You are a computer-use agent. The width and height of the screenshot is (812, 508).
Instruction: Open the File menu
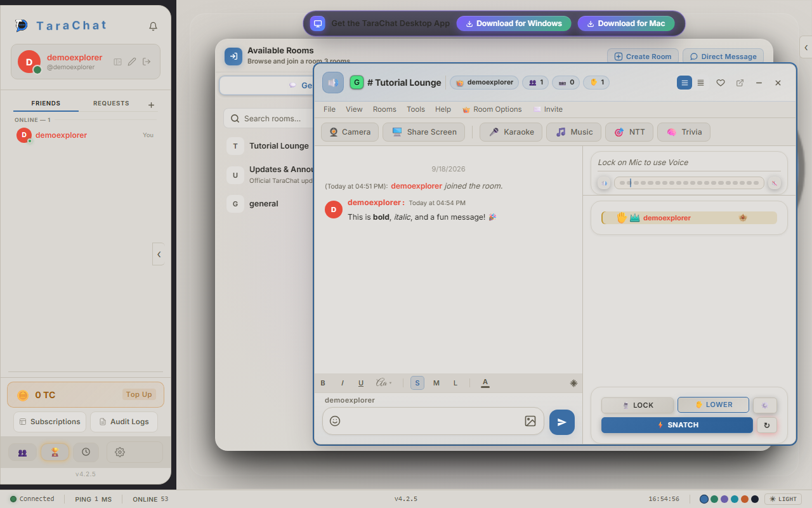pyautogui.click(x=329, y=109)
